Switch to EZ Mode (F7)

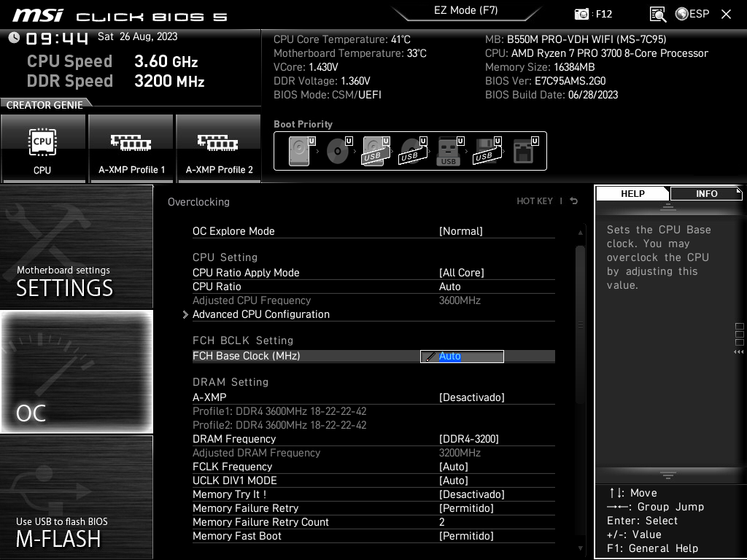(465, 10)
